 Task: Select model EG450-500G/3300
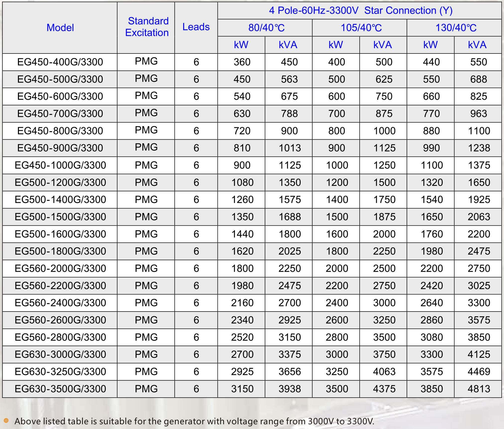point(60,79)
